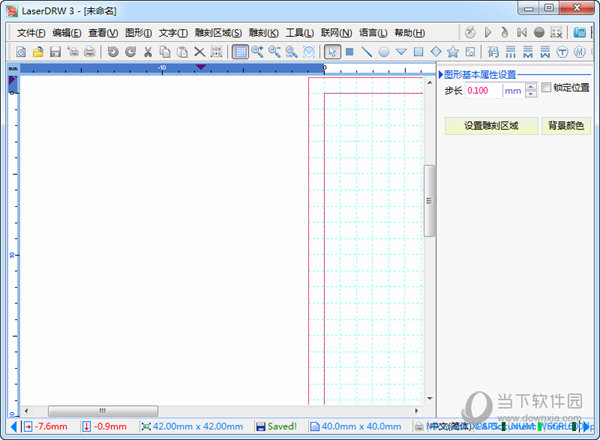This screenshot has width=600, height=440.
Task: Activate the pointer selection tool
Action: tap(333, 51)
